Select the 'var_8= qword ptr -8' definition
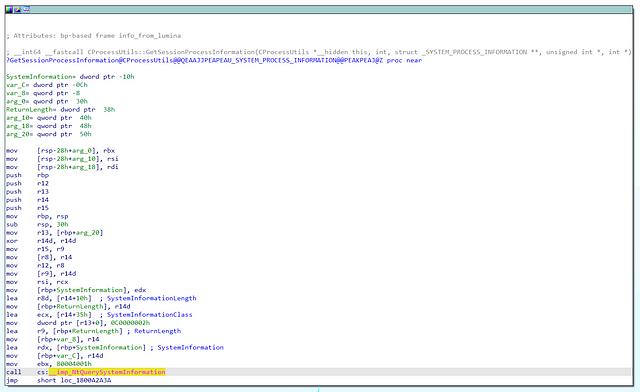Image resolution: width=640 pixels, height=392 pixels. 43,93
